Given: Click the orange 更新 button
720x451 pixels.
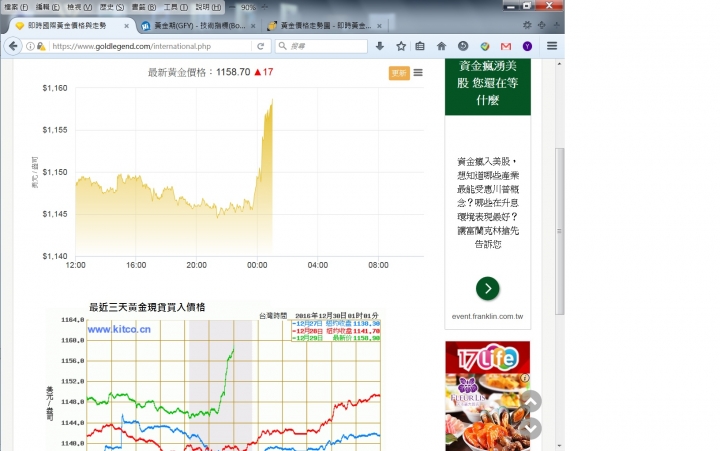Looking at the screenshot, I should [x=399, y=73].
